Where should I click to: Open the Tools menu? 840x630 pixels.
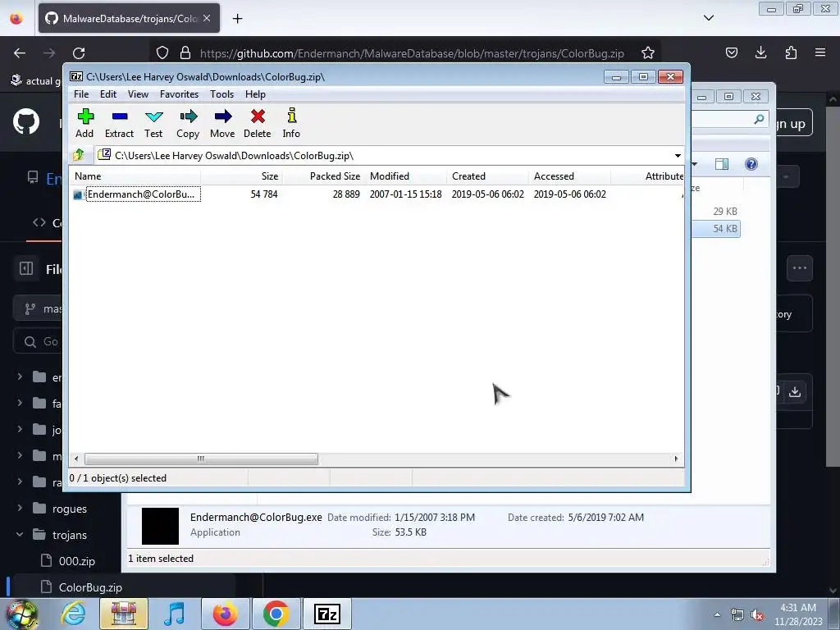point(221,94)
